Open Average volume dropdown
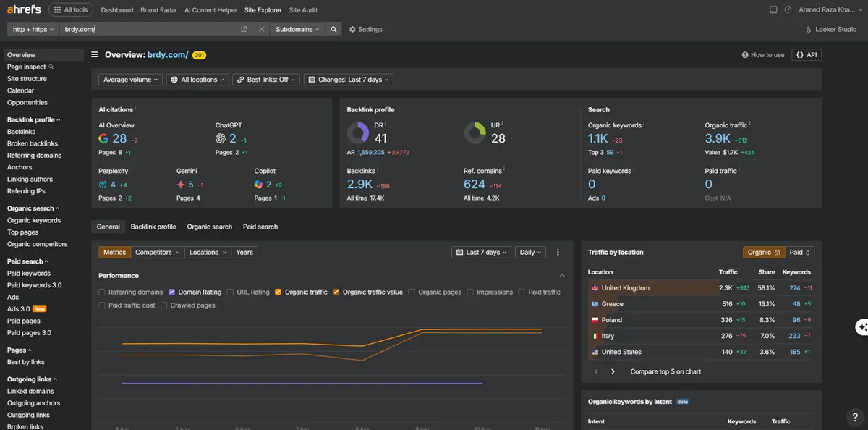868x430 pixels. 131,80
